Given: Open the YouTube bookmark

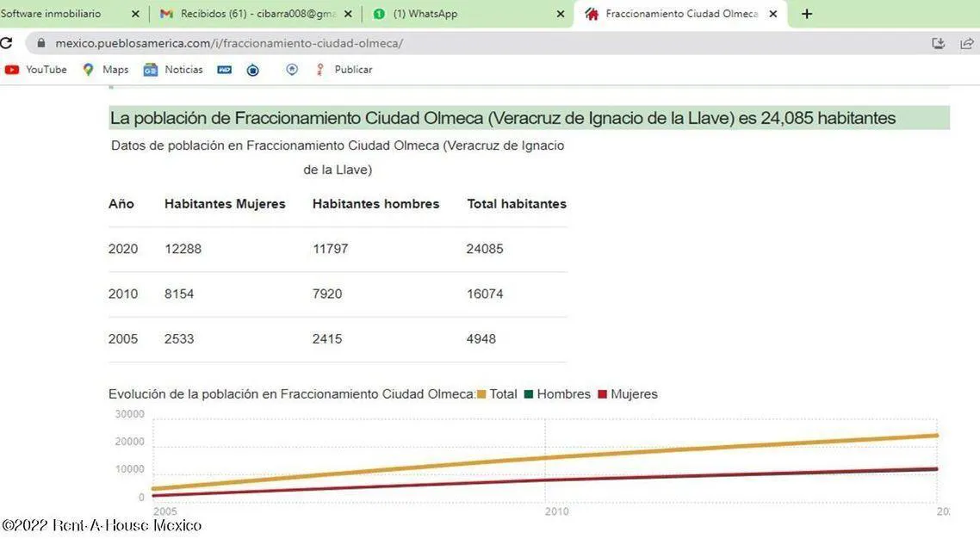Looking at the screenshot, I should click(35, 70).
